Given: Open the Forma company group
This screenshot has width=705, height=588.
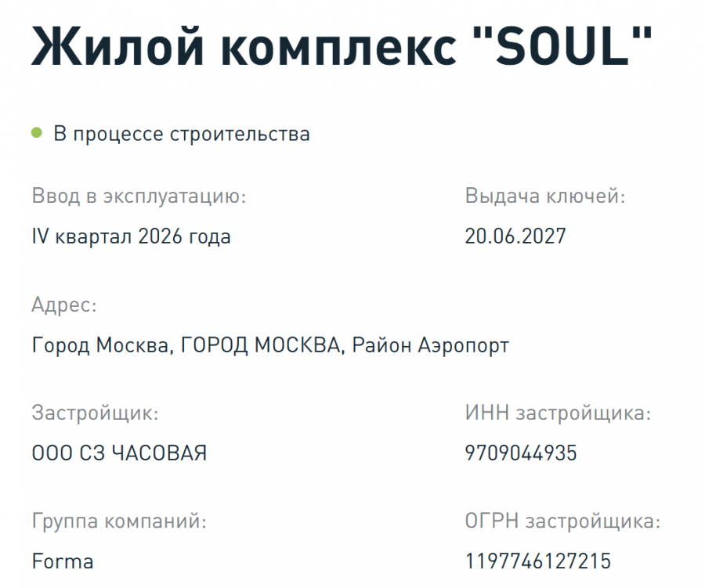Looking at the screenshot, I should (x=63, y=562).
